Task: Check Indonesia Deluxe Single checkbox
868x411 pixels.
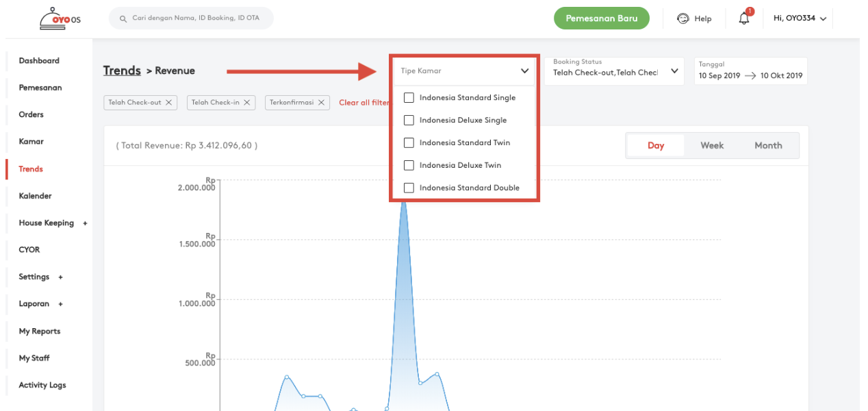Action: (x=409, y=120)
